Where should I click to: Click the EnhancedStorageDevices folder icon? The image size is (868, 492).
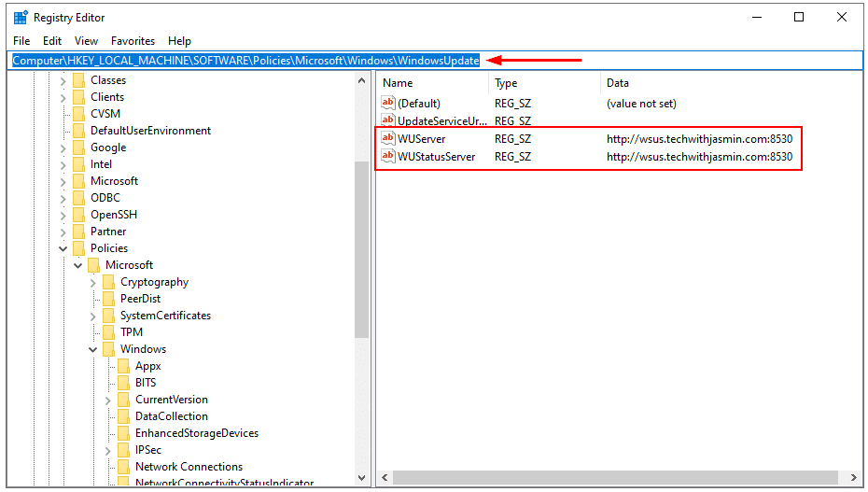[124, 433]
